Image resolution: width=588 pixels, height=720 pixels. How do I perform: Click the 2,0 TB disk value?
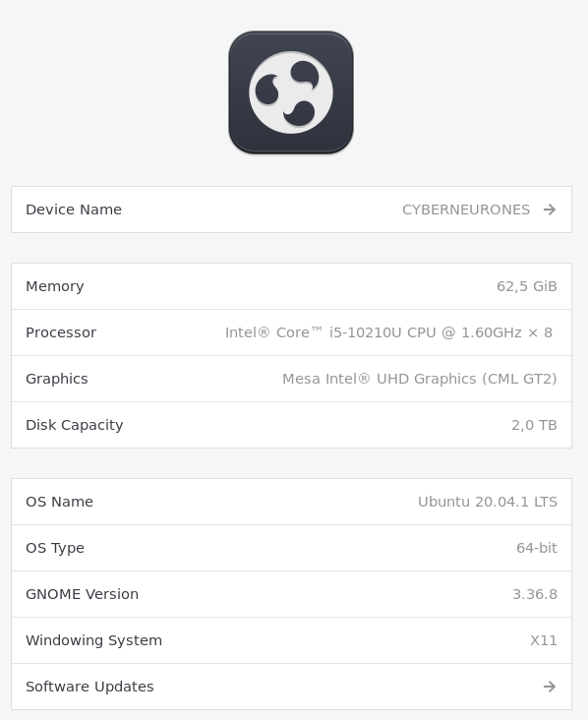(534, 425)
